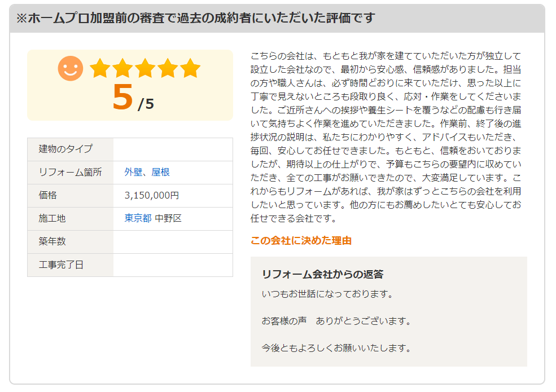The width and height of the screenshot is (556, 392).
Task: Click the 築年数 row label
Action: coord(52,241)
